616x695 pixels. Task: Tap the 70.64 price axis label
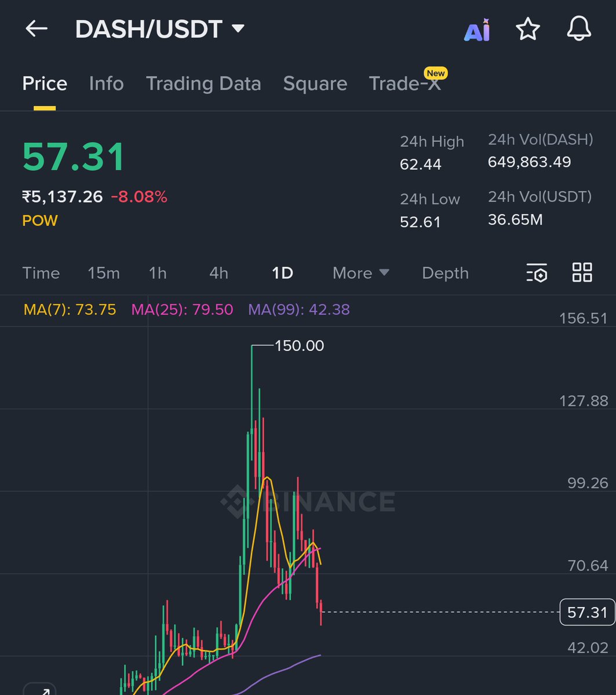(588, 565)
